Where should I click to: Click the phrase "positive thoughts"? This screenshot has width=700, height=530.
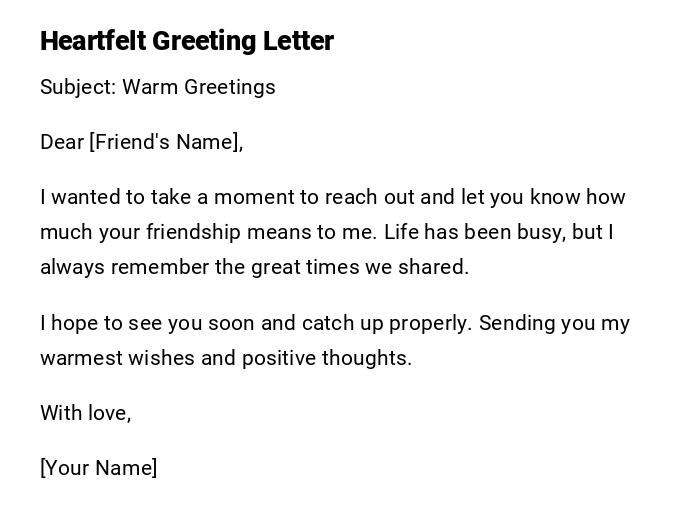[x=326, y=358]
